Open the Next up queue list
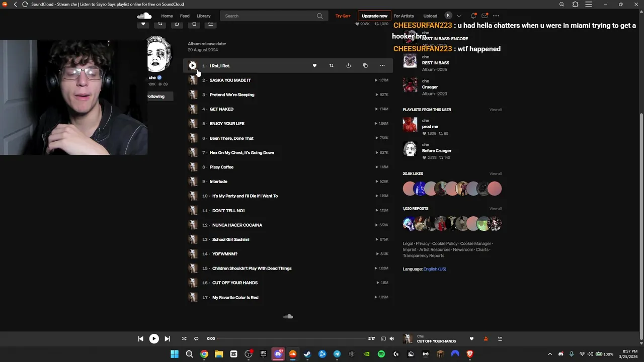The height and width of the screenshot is (362, 644). pos(500,339)
